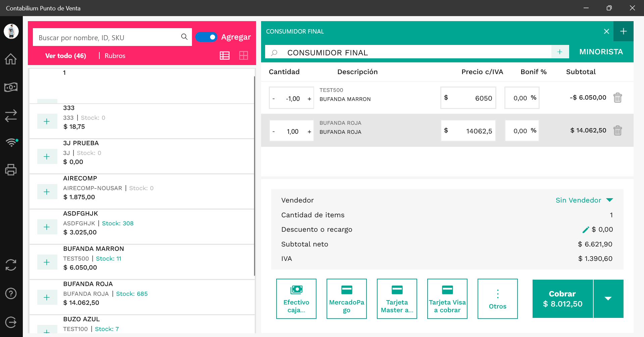This screenshot has height=337, width=644.
Task: Close the CONSUMIDOR FINAL sale tab
Action: tap(606, 32)
